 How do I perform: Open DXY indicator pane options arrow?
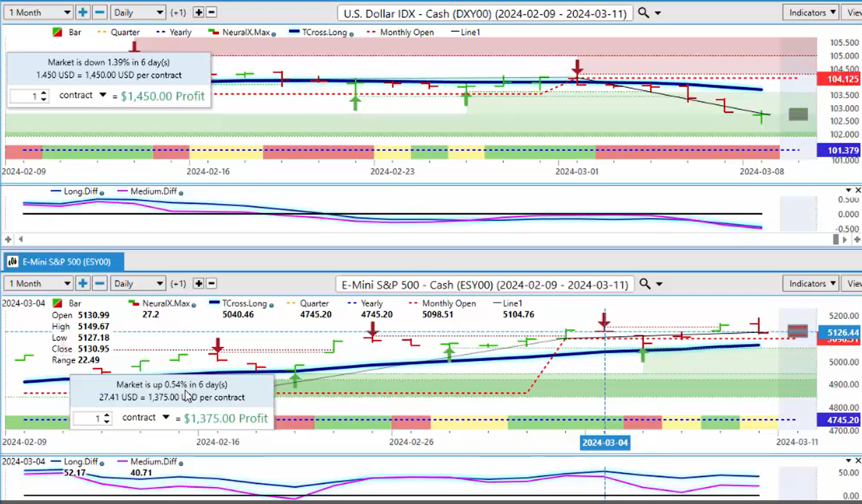pos(848,191)
